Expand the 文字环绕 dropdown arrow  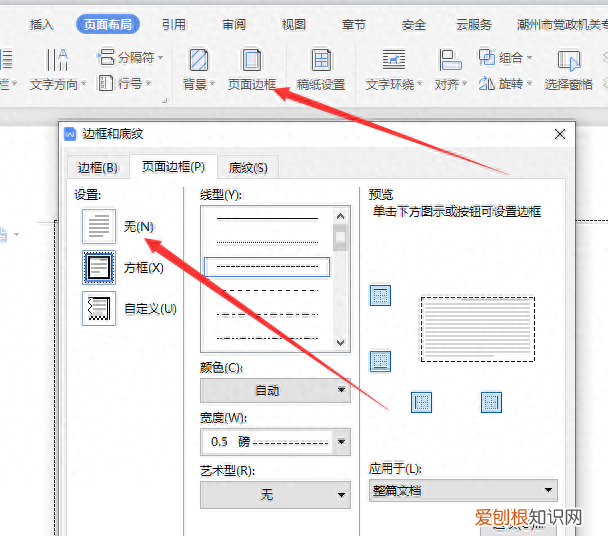click(419, 84)
